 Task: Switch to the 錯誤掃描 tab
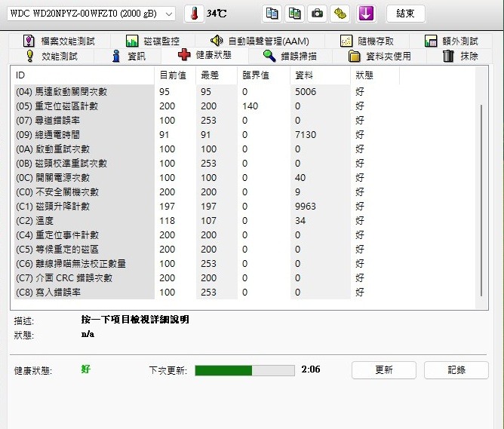click(x=290, y=57)
